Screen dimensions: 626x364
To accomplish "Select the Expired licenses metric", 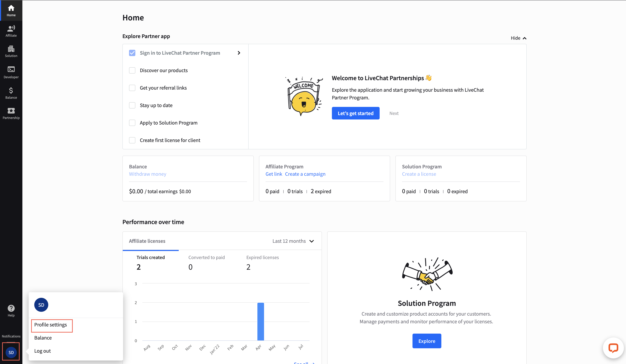I will 262,263.
